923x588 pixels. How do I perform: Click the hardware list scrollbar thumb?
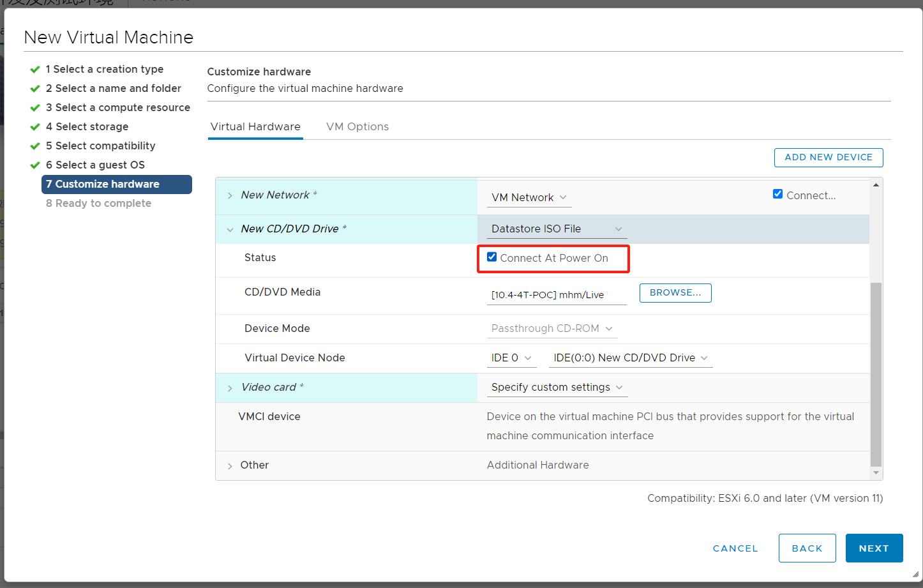pos(876,374)
